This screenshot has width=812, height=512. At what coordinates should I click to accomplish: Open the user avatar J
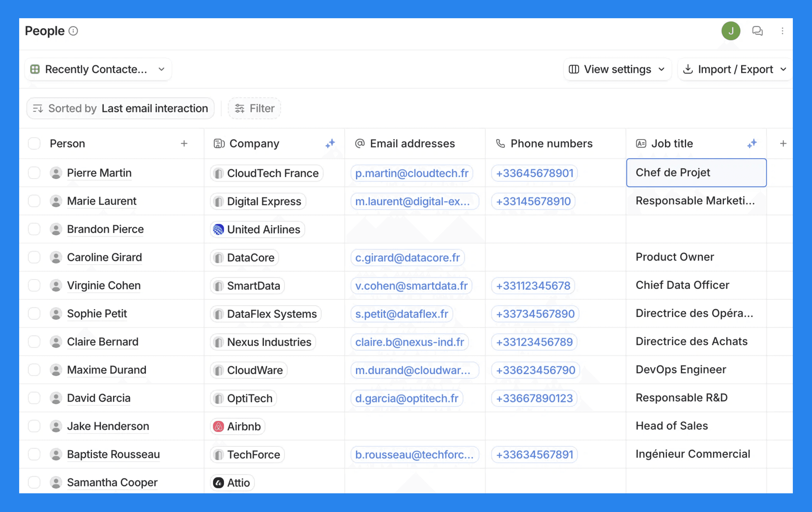pos(731,31)
